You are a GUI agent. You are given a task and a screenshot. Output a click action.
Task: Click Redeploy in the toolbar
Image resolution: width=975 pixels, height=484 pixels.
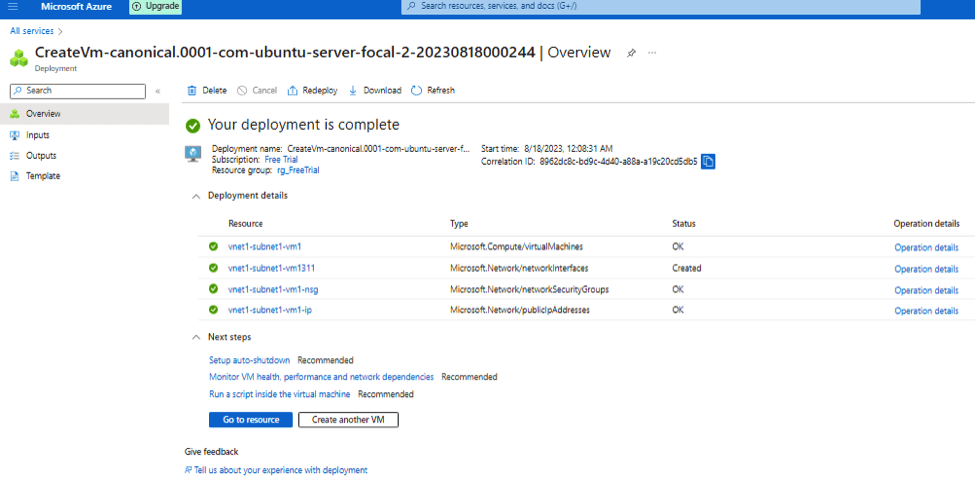tap(312, 91)
